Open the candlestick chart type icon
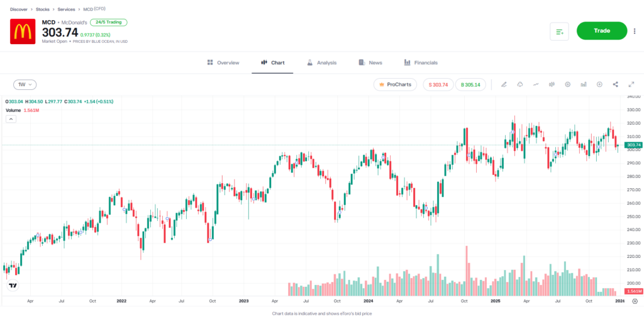644x319 pixels. tap(552, 84)
